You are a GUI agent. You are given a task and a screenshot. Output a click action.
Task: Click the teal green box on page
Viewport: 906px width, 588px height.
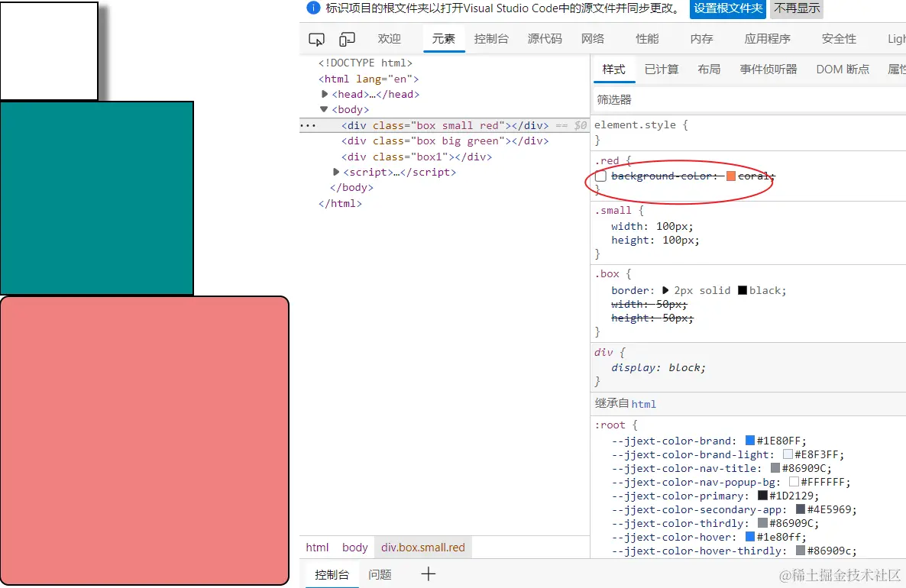tap(96, 198)
